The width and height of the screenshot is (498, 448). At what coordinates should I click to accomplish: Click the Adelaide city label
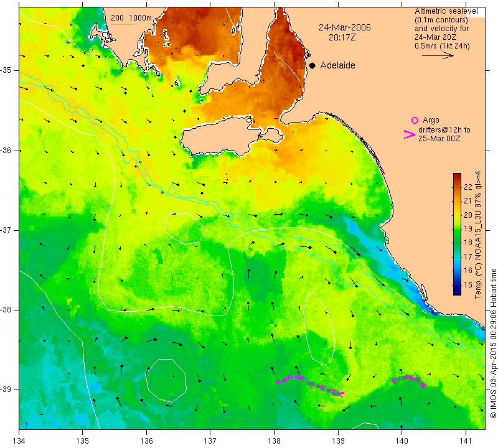coord(337,65)
